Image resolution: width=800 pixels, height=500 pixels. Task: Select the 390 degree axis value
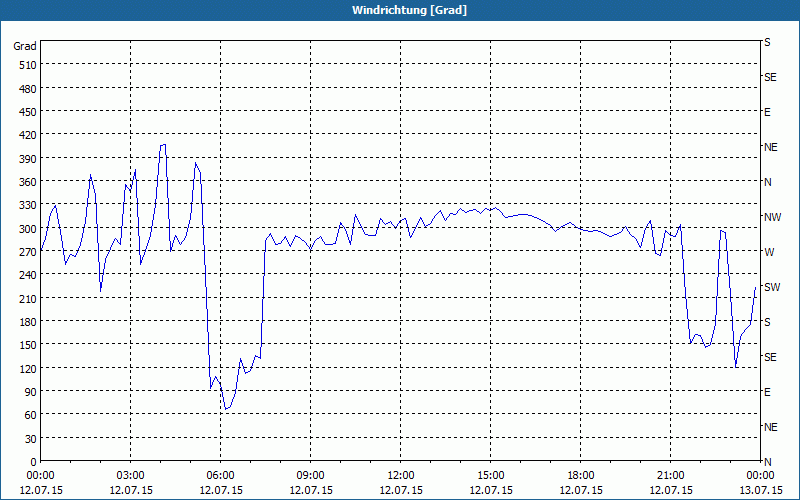pos(29,159)
